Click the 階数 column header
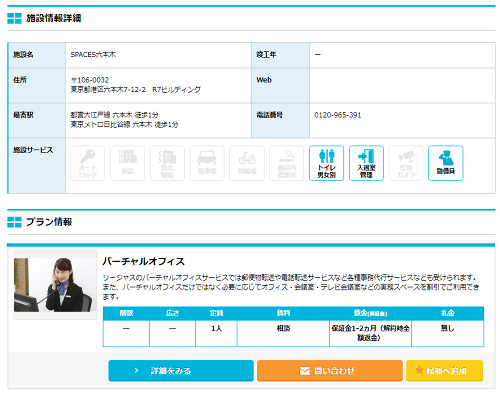This screenshot has width=500, height=394. coord(126,313)
